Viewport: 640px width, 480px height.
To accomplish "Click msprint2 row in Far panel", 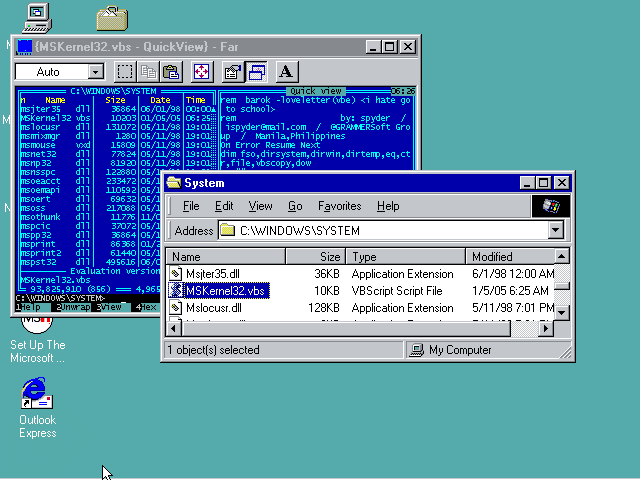I will (x=91, y=253).
